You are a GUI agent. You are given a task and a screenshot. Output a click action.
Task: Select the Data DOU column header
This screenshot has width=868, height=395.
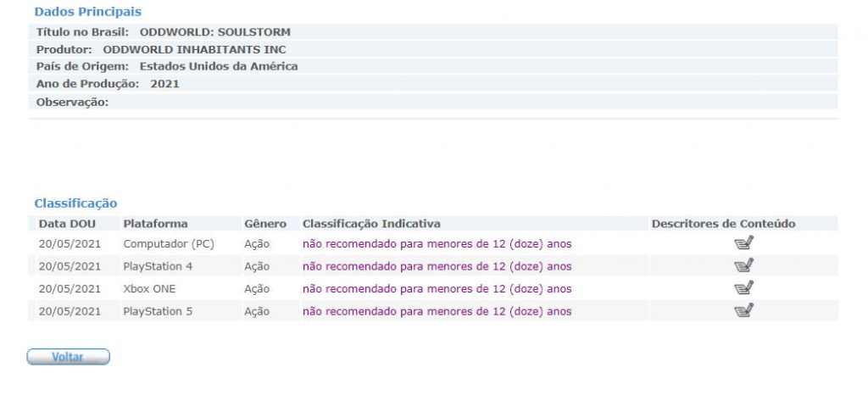click(67, 224)
